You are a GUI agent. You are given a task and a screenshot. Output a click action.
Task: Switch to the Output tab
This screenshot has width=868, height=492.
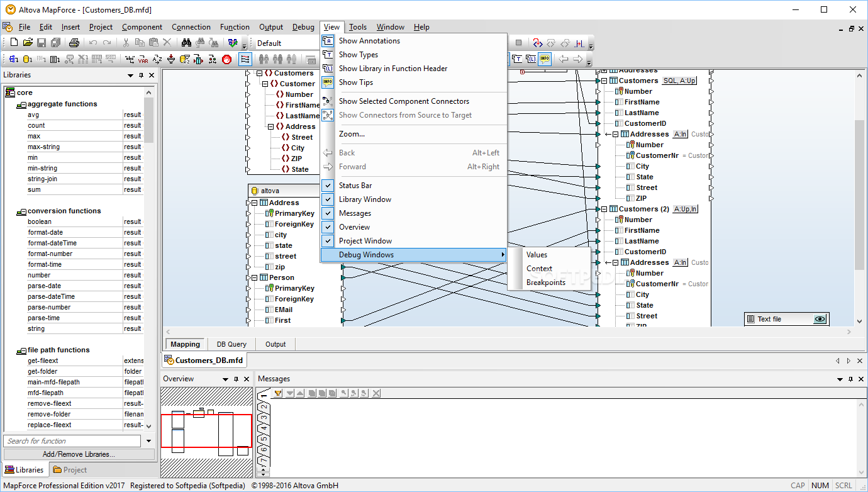tap(275, 344)
